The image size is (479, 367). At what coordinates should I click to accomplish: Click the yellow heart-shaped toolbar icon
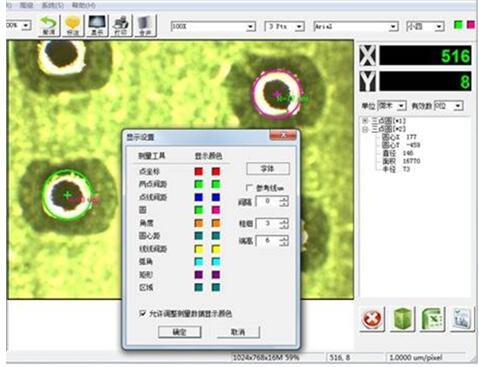tap(73, 26)
